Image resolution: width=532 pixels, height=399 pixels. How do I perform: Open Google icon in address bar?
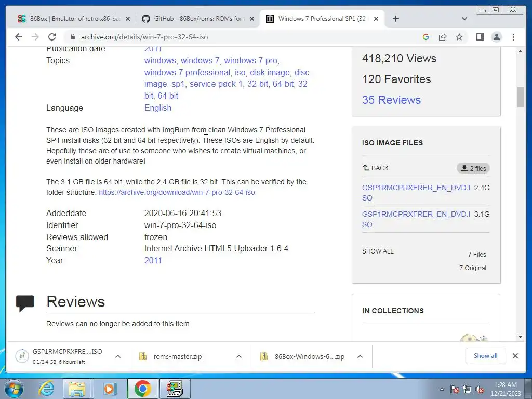tap(426, 37)
